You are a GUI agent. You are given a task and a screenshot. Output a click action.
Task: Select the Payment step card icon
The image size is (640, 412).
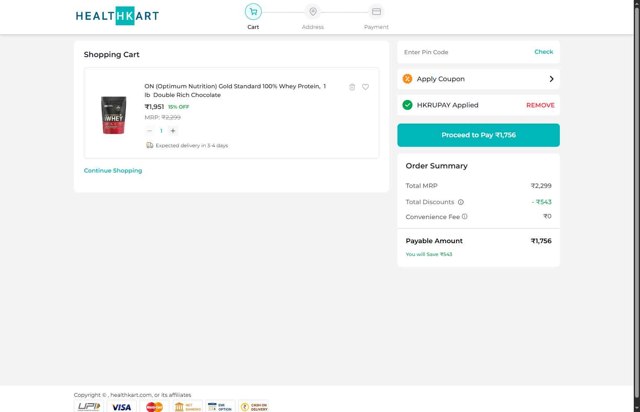click(x=376, y=11)
